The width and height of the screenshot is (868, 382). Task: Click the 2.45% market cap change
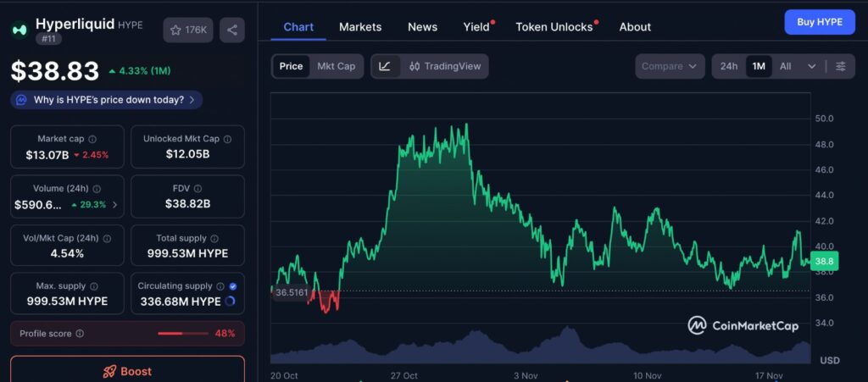coord(92,155)
